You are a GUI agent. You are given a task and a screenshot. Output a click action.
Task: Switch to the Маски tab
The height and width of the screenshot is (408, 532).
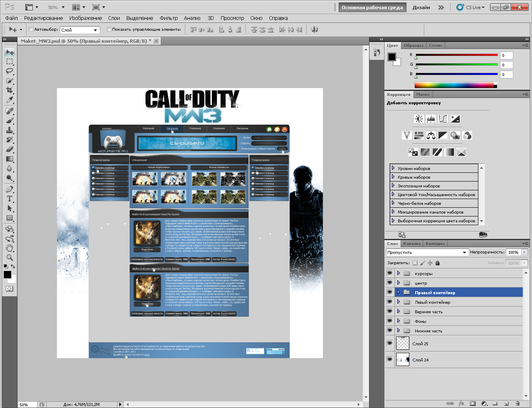(x=423, y=95)
